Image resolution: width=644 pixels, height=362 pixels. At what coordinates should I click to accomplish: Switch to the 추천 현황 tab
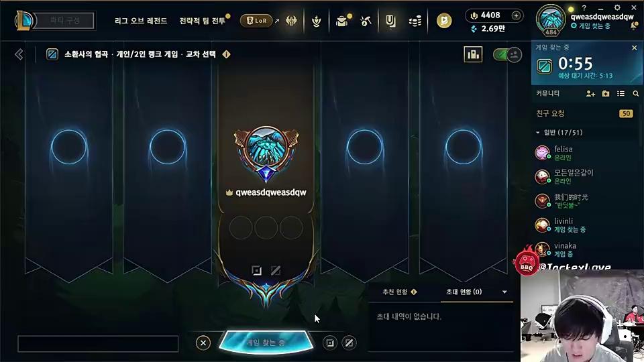point(395,292)
